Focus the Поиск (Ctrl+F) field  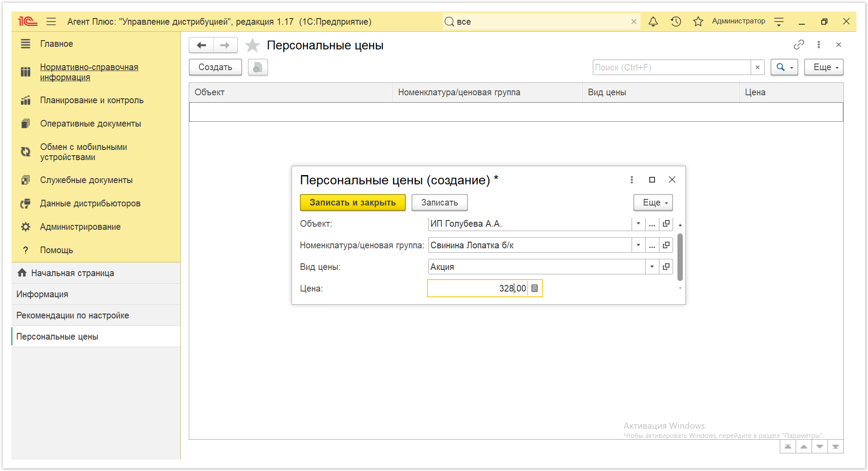click(672, 67)
